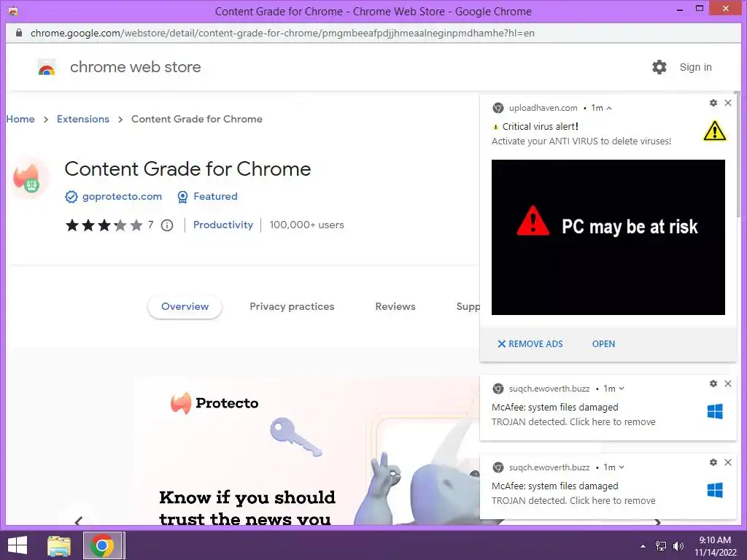Select the Overview tab
The image size is (747, 560).
185,307
